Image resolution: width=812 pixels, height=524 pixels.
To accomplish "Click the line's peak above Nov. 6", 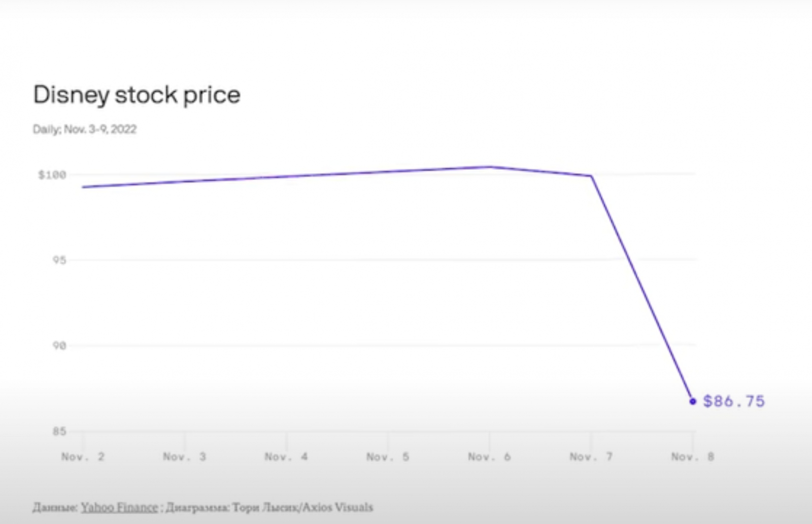I will click(x=490, y=166).
